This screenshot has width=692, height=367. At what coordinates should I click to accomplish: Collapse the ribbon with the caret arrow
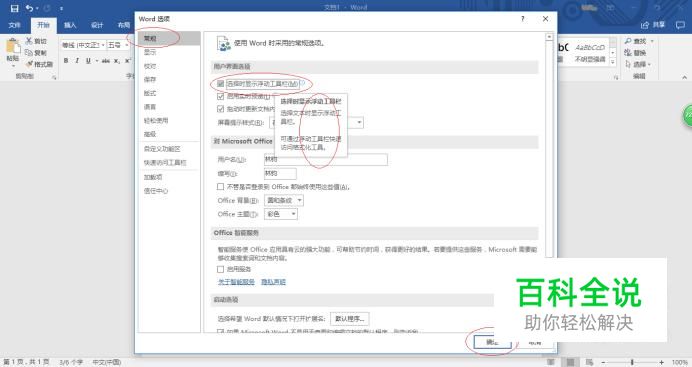click(x=684, y=77)
